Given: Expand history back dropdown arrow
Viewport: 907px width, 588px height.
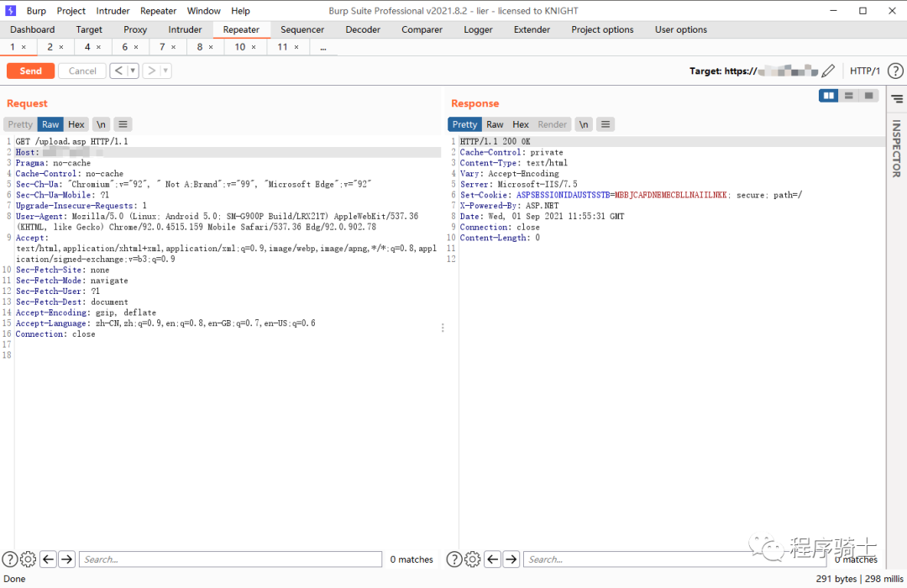Looking at the screenshot, I should [x=133, y=71].
